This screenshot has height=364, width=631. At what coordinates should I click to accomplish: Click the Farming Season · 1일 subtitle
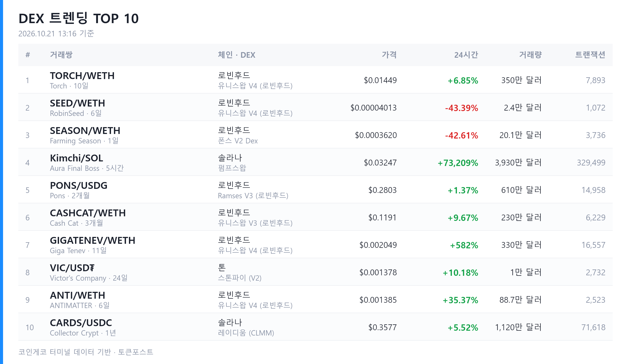84,141
